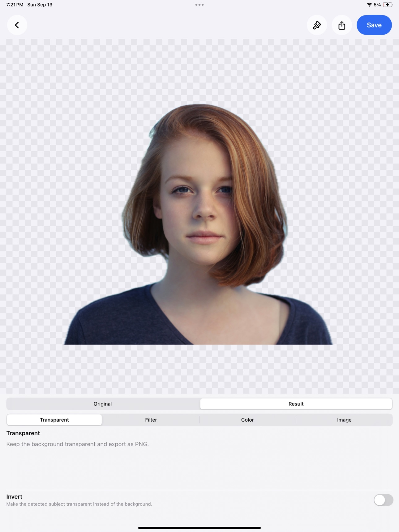Tap the cutout portrait preview
Image resolution: width=399 pixels, height=532 pixels.
[x=198, y=224]
